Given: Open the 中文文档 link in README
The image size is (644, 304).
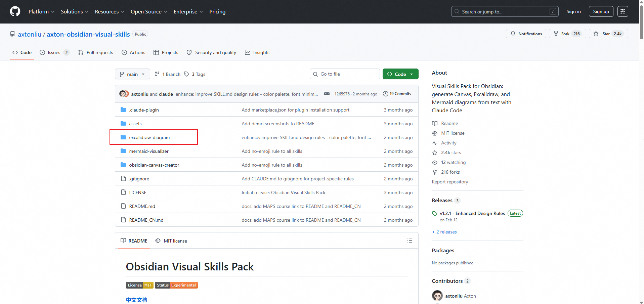Looking at the screenshot, I should [x=136, y=300].
